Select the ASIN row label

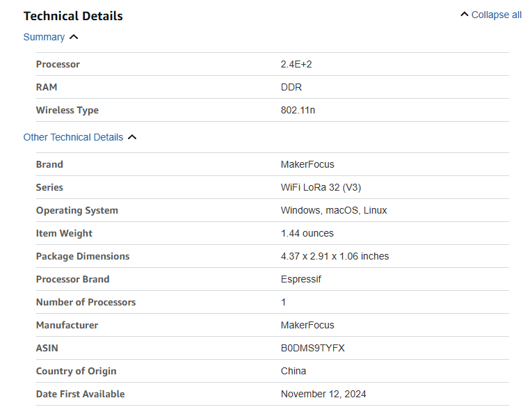point(47,348)
